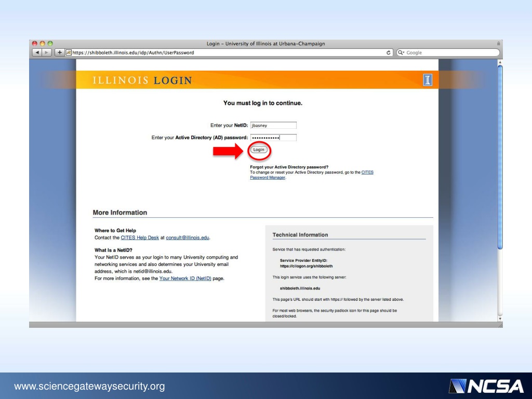Click 'Forgot your Active Directory password?' text
Screen dimensions: 532x399
289,167
